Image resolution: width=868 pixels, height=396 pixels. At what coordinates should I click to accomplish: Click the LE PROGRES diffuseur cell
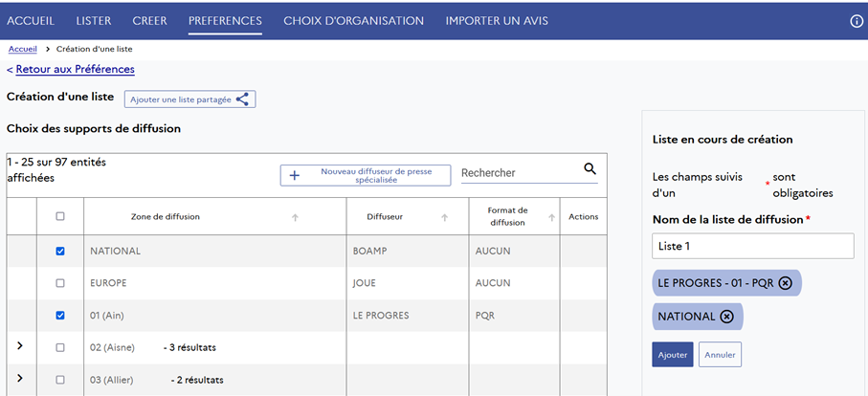pyautogui.click(x=408, y=316)
